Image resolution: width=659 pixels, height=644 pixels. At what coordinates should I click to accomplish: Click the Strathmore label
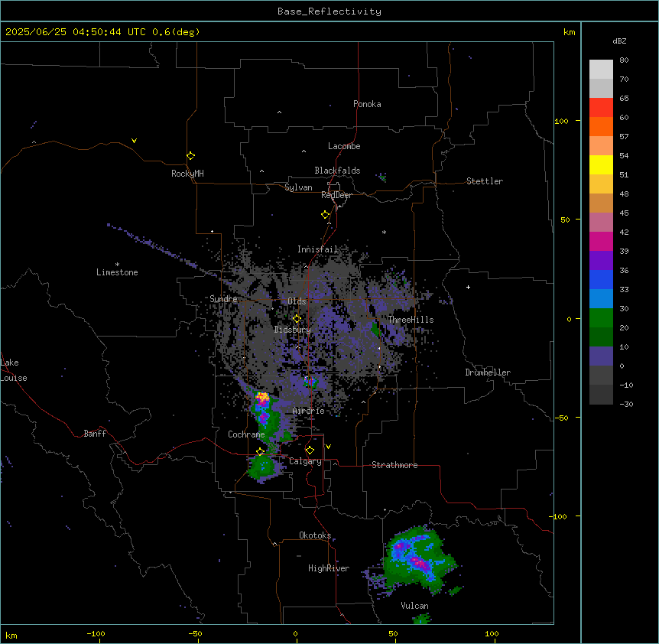point(394,465)
